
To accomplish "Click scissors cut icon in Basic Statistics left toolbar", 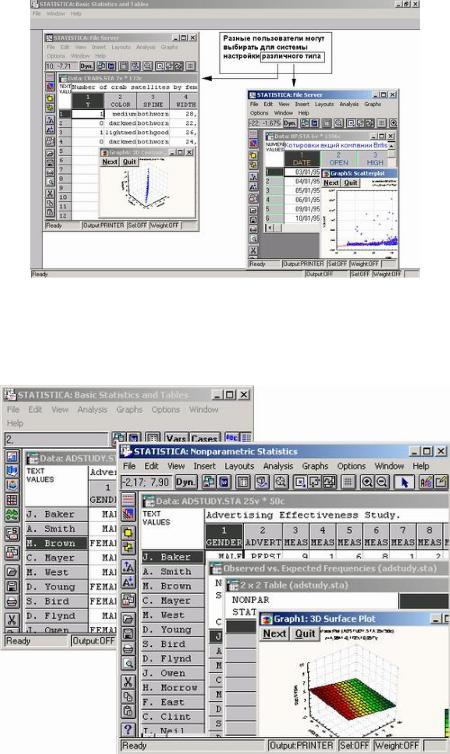I will point(12,620).
